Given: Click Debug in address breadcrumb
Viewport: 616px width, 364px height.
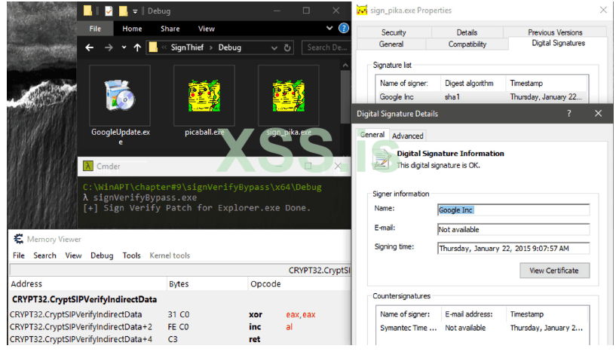Looking at the screenshot, I should [230, 47].
